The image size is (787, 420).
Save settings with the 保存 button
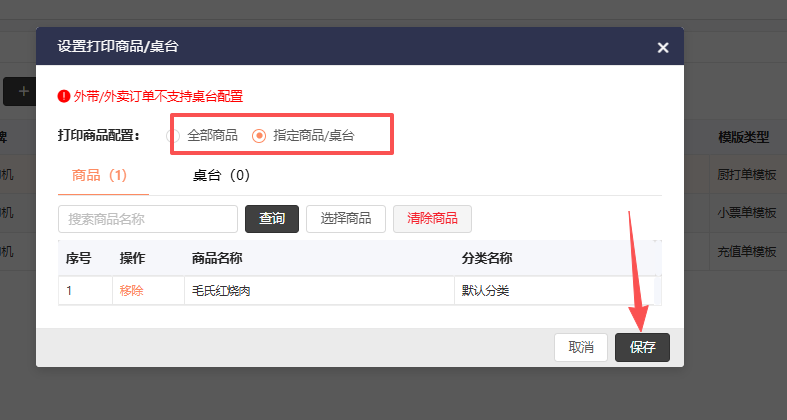642,347
